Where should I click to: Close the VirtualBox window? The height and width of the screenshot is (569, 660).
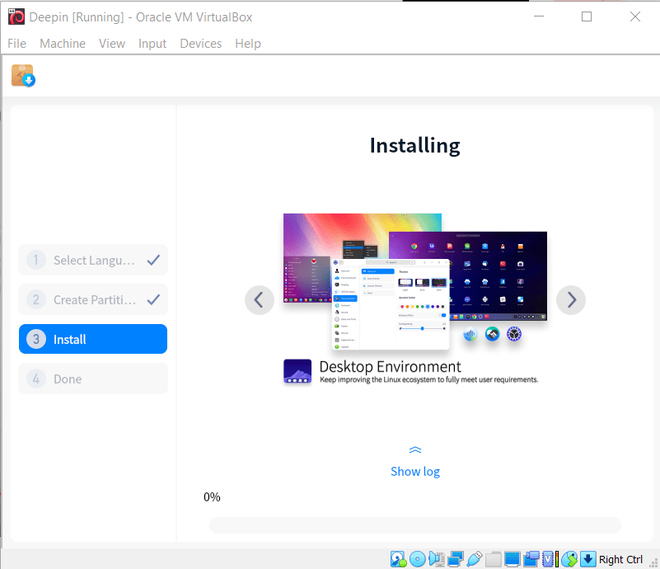click(635, 16)
